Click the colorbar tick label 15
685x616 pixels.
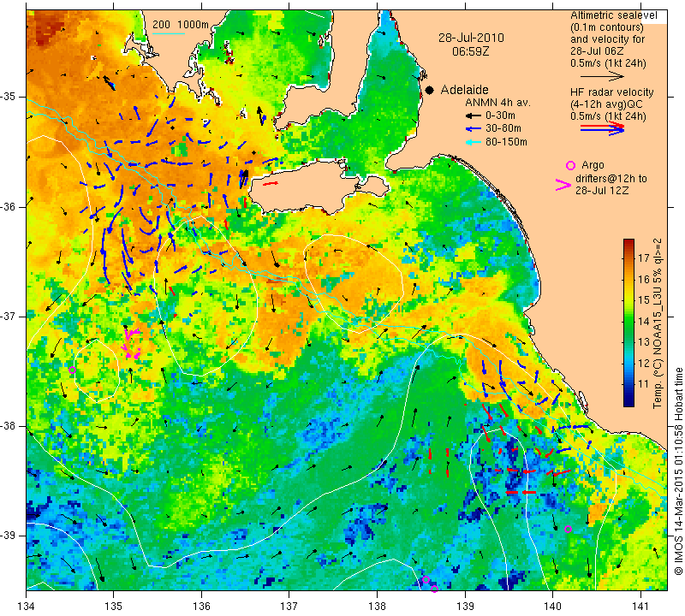644,300
